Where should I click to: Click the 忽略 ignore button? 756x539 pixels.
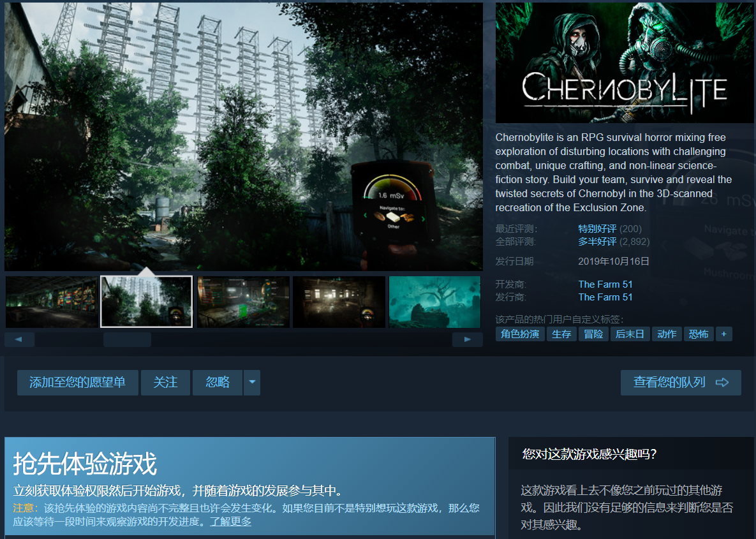pos(218,382)
